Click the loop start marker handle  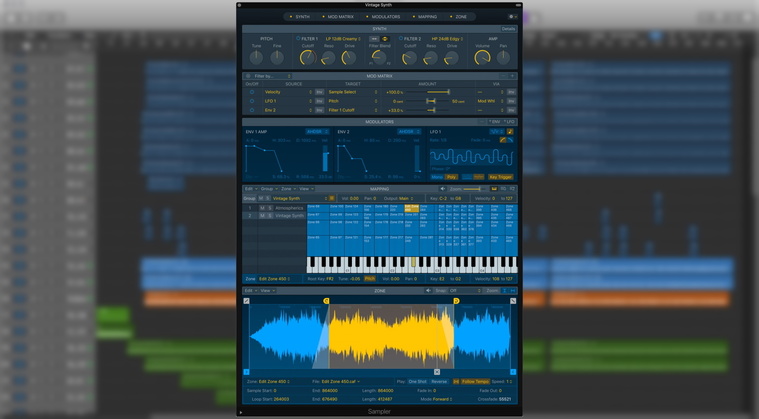[x=326, y=301]
